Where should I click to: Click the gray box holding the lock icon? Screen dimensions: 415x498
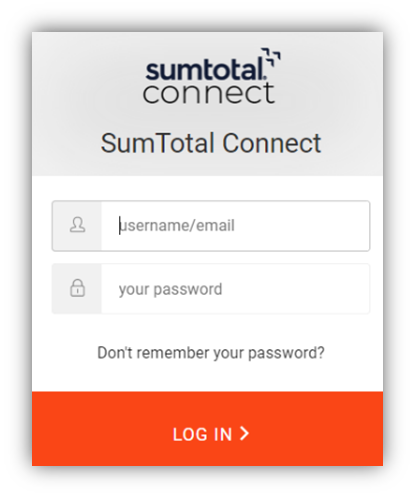[77, 289]
